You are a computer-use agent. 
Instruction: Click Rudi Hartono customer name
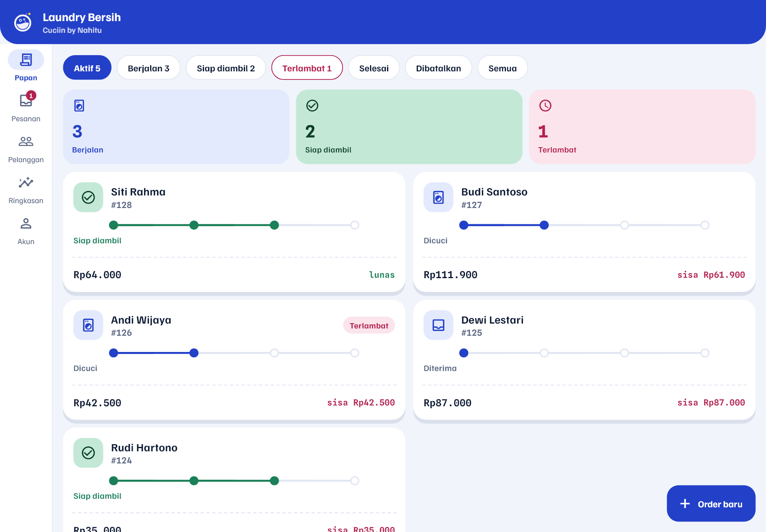pos(144,448)
